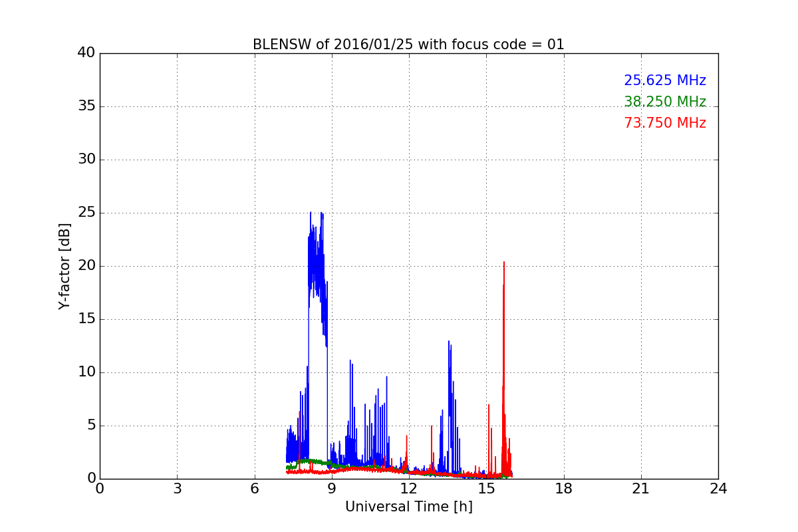The width and height of the screenshot is (798, 532).
Task: Click the y-axis tick label '15'
Action: [x=86, y=319]
